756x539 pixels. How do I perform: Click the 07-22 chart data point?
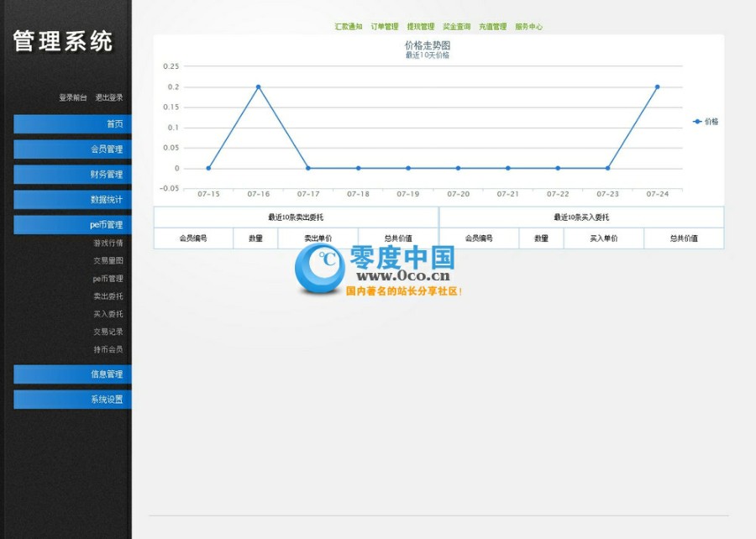[558, 168]
